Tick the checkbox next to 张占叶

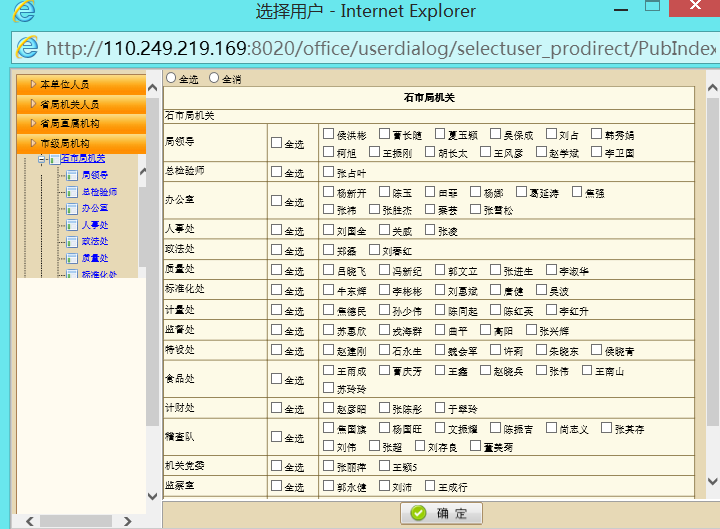[328, 172]
